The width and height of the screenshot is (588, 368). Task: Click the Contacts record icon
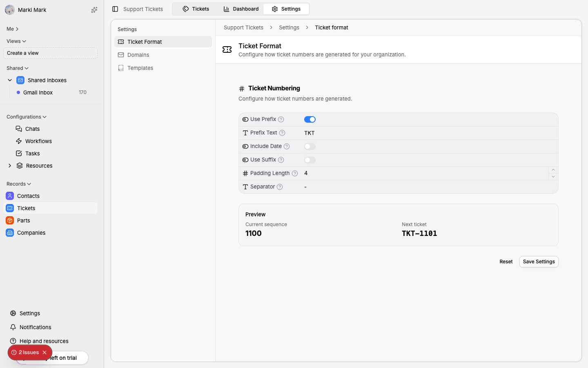[x=10, y=196]
